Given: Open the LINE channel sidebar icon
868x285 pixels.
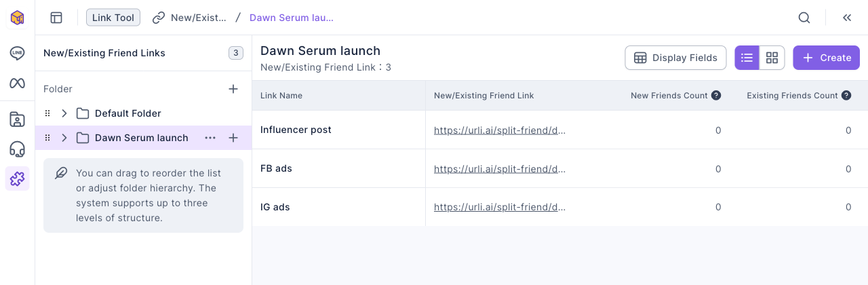Looking at the screenshot, I should click(x=17, y=53).
